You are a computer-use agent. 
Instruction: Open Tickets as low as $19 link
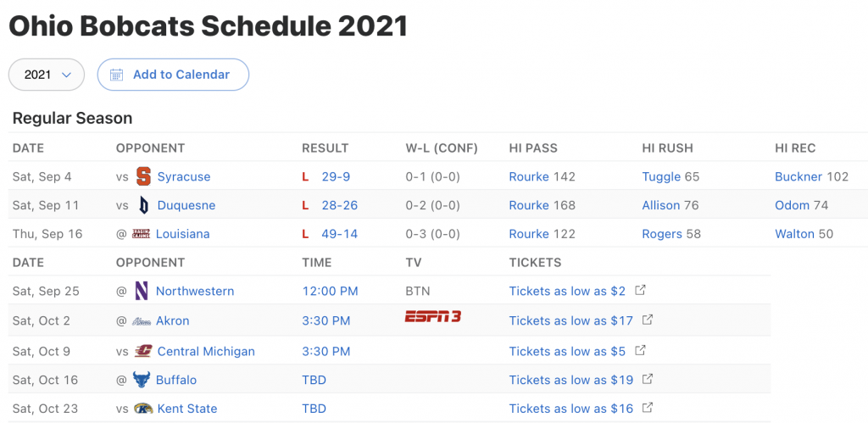[570, 380]
